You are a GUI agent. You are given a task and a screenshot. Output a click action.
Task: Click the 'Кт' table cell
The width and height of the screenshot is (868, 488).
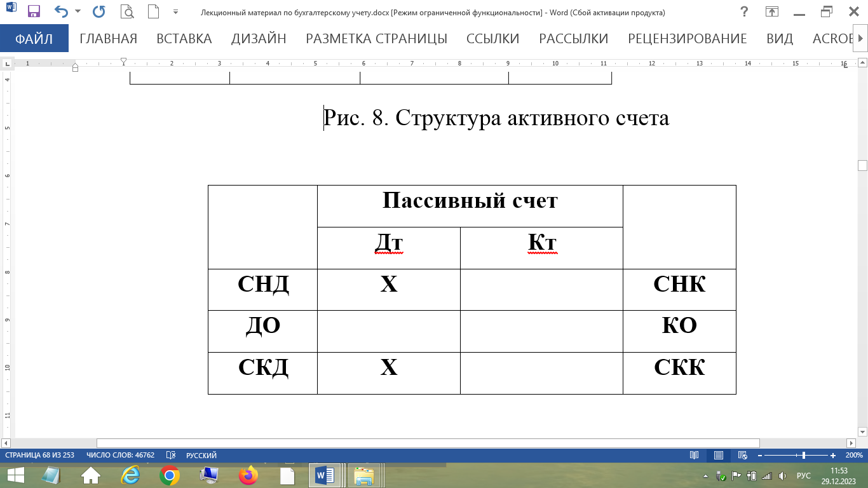point(541,248)
